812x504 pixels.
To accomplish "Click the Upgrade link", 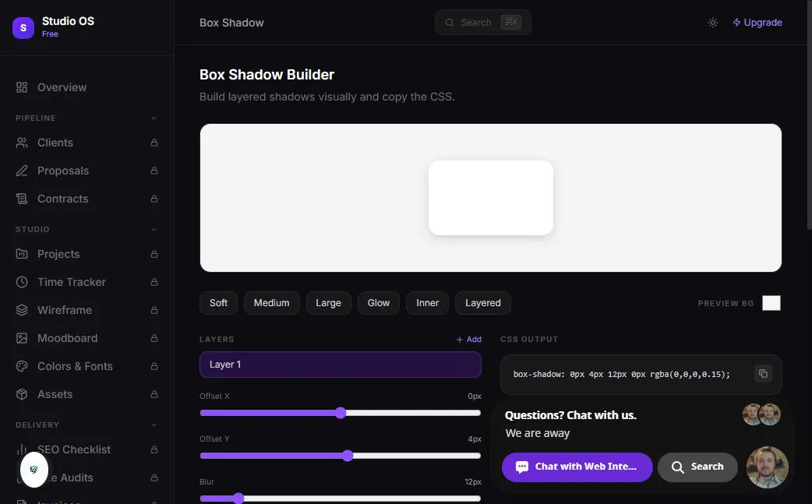I will (x=757, y=23).
